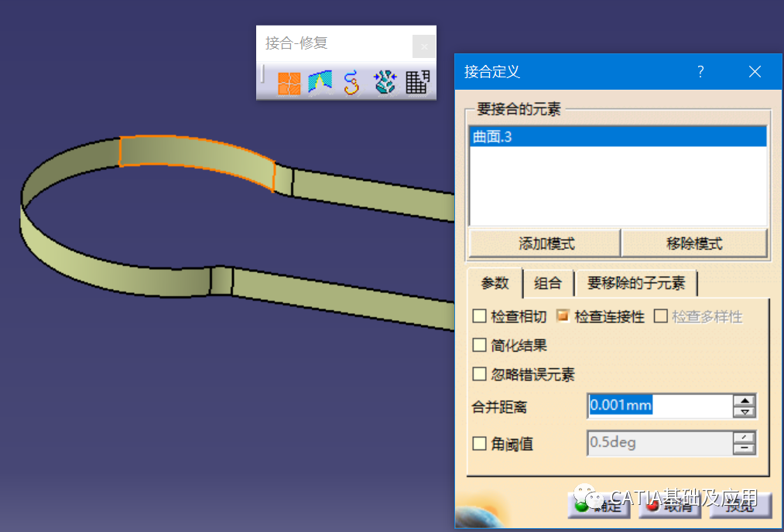Screen dimensions: 784x532
Task: Select the Join (接合) tool icon
Action: click(x=289, y=83)
